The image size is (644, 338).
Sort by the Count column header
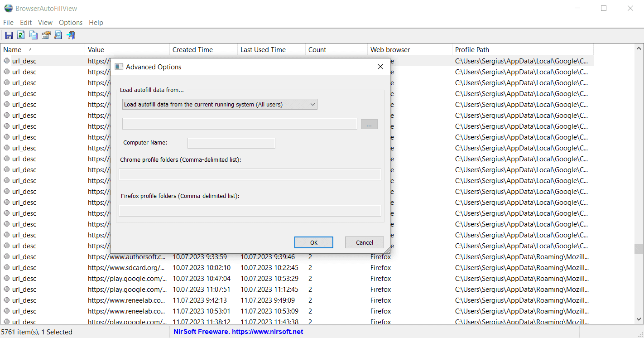pyautogui.click(x=336, y=50)
